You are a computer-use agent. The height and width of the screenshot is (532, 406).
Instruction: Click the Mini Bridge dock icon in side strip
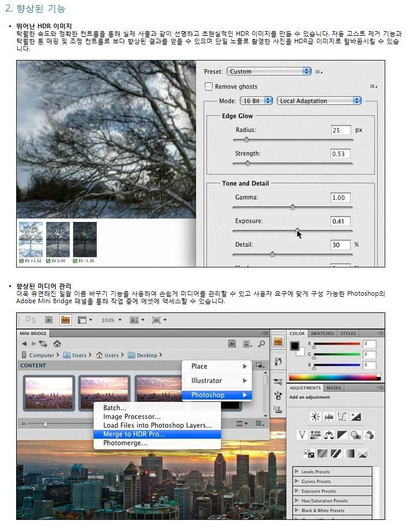(277, 342)
